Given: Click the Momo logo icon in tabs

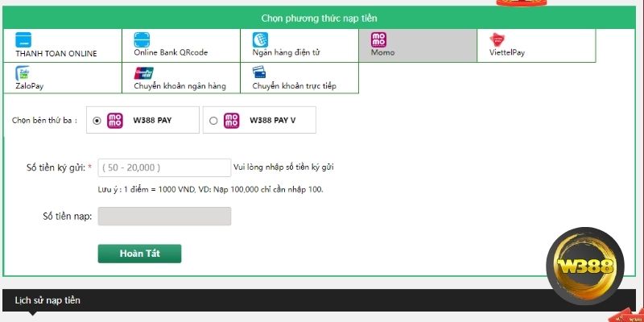Looking at the screenshot, I should 378,39.
